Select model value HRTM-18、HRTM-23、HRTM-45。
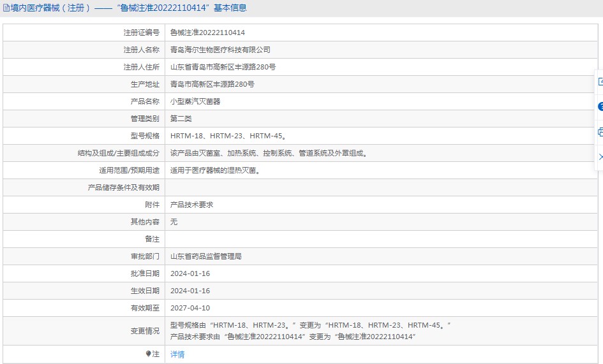This screenshot has height=364, width=603. click(x=229, y=136)
